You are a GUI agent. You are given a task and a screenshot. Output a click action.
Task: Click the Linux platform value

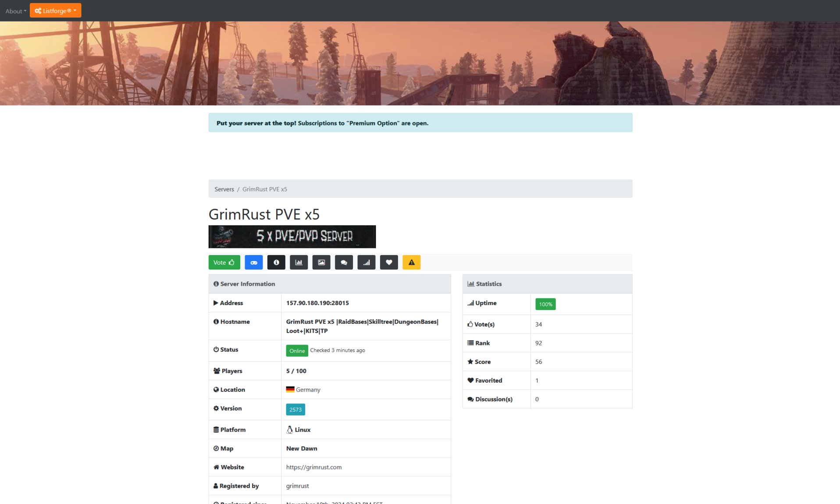(298, 429)
